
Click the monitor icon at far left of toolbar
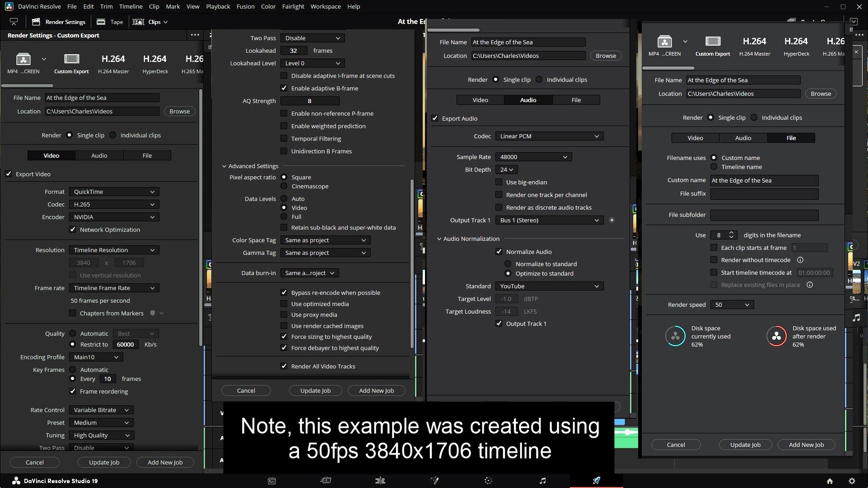tap(14, 22)
